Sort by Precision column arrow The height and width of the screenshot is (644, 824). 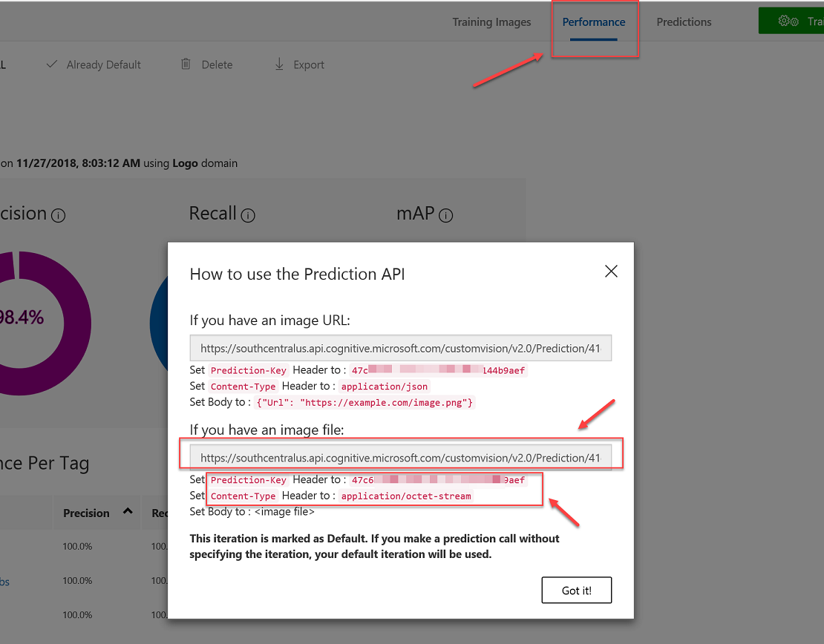(128, 511)
